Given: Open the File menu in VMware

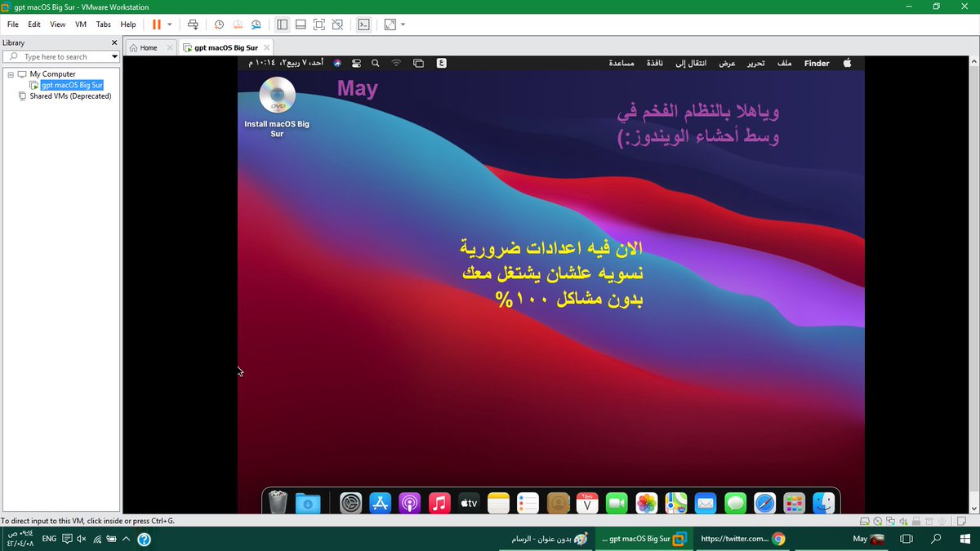Looking at the screenshot, I should (12, 24).
